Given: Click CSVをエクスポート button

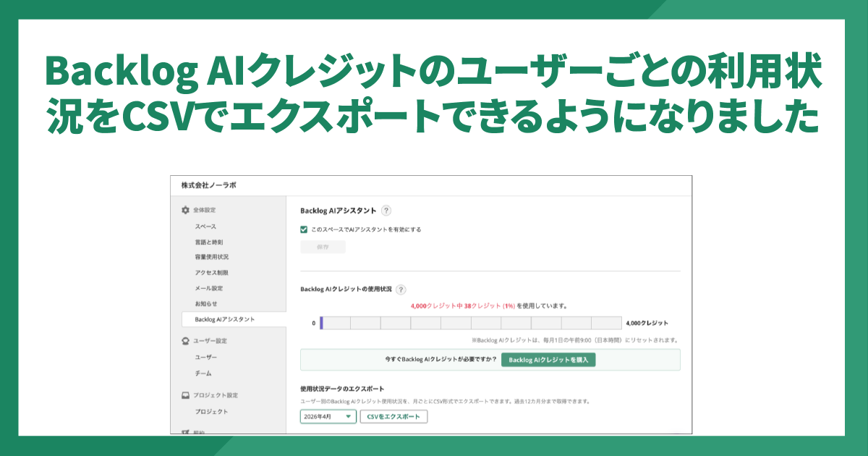Looking at the screenshot, I should 393,417.
